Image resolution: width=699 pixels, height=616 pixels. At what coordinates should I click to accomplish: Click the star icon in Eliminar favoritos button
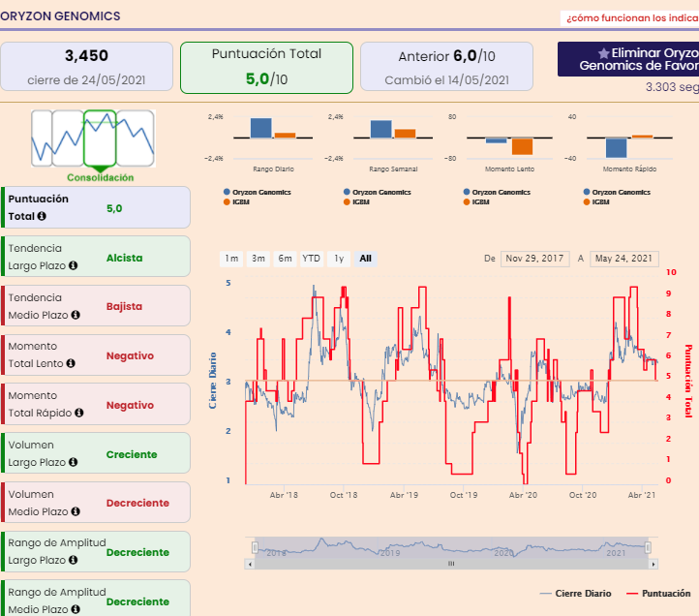coord(603,53)
